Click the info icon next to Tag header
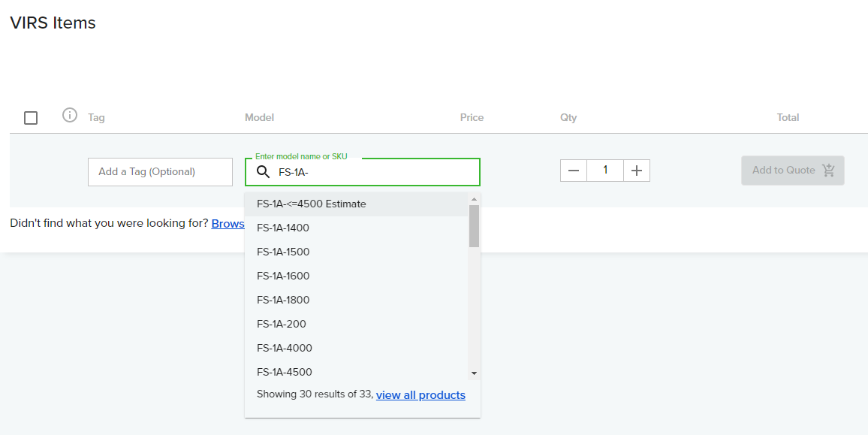This screenshot has height=435, width=868. tap(70, 116)
